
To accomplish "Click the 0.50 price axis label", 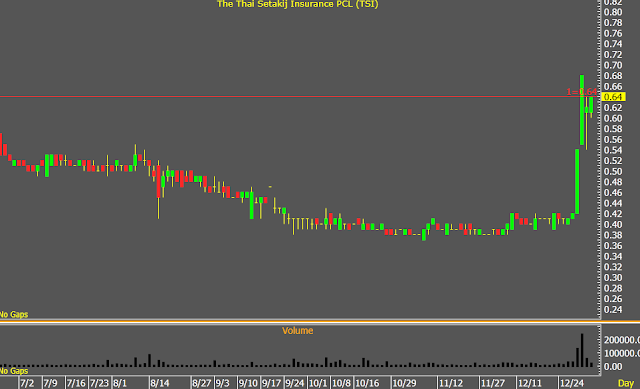I will [x=613, y=171].
